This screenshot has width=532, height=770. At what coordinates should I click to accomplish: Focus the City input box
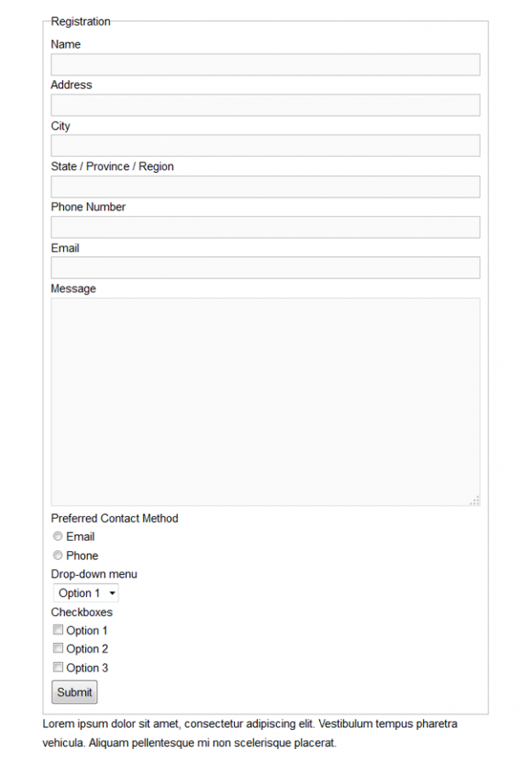(x=265, y=146)
